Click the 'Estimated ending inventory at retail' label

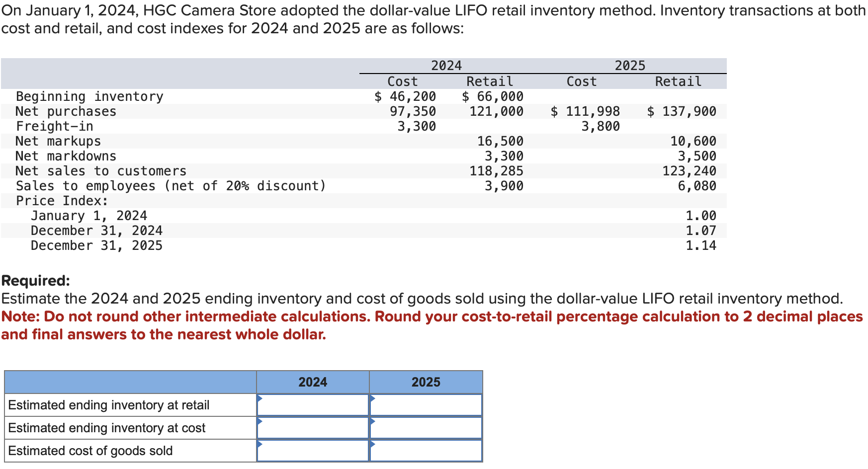point(109,405)
